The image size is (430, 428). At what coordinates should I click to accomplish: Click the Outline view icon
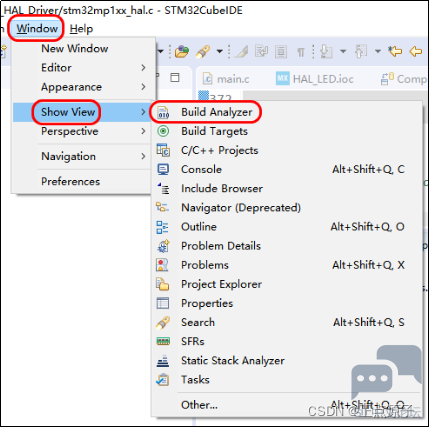(x=163, y=227)
